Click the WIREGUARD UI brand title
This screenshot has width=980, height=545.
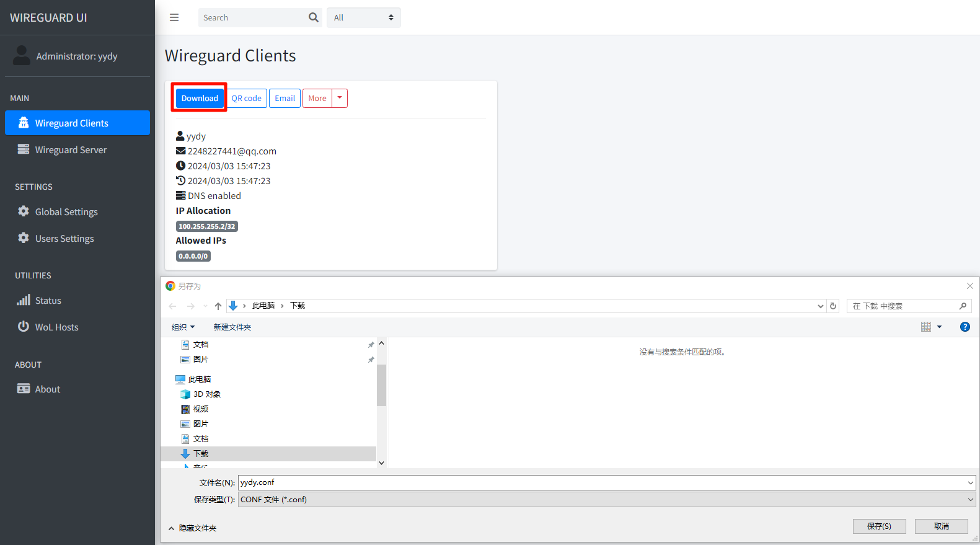[48, 17]
